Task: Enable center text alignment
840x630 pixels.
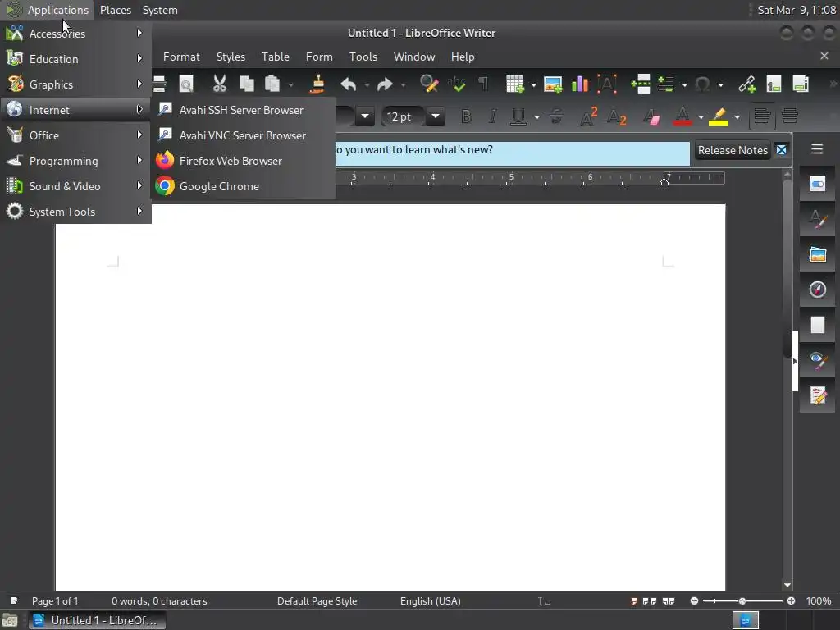Action: tap(790, 116)
